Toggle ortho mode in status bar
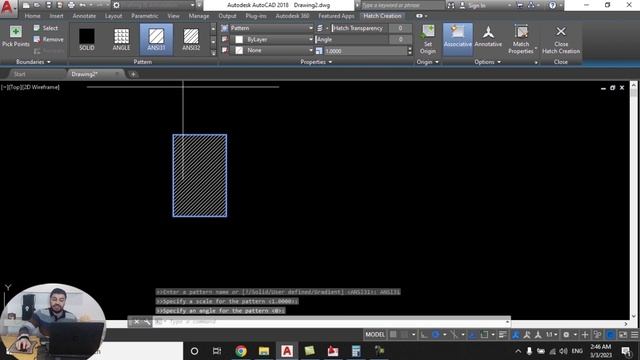 pyautogui.click(x=424, y=335)
